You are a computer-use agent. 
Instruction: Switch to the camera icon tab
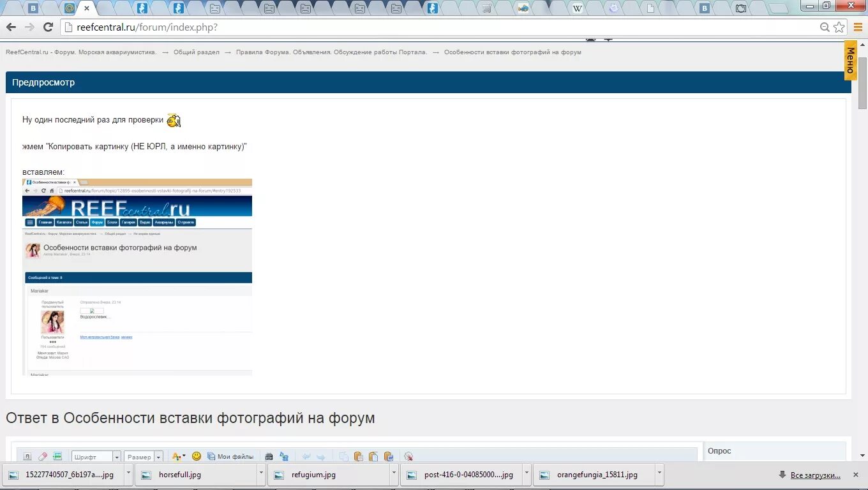coord(740,8)
